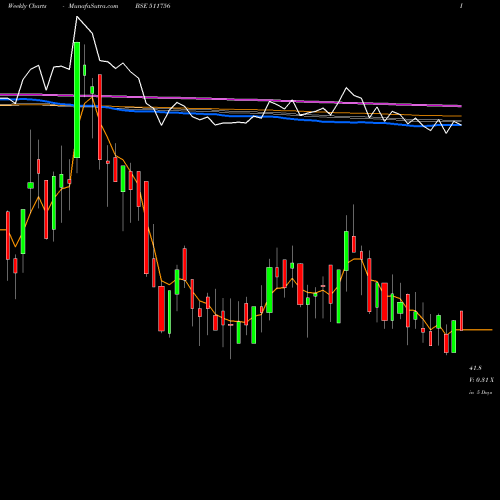Click the "Weekly Charts" title text
Image resolution: width=500 pixels, height=500 pixels.
pyautogui.click(x=27, y=6)
